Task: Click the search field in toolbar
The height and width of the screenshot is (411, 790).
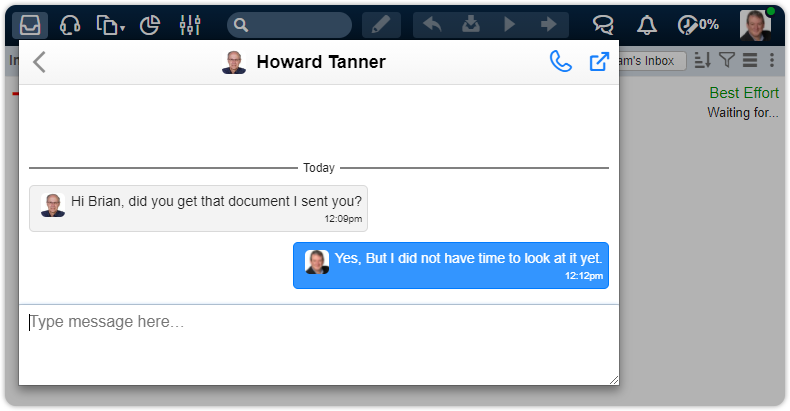Action: pyautogui.click(x=289, y=25)
